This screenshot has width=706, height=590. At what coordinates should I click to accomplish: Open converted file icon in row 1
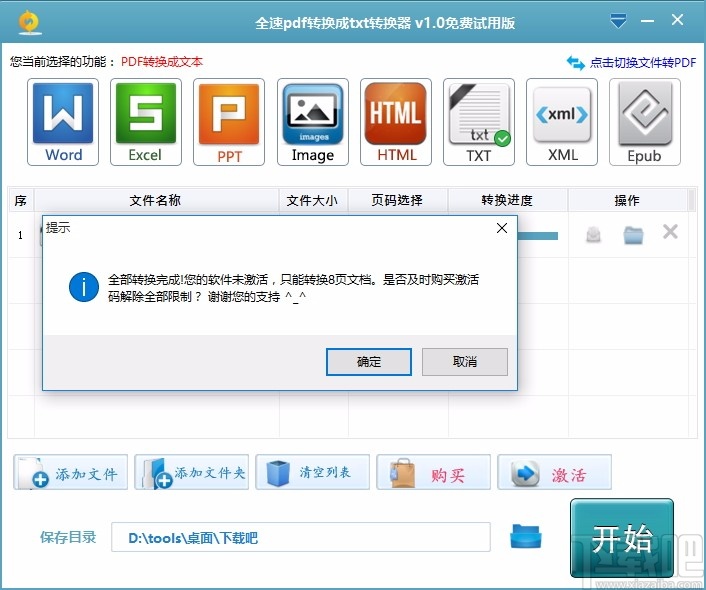click(x=593, y=235)
